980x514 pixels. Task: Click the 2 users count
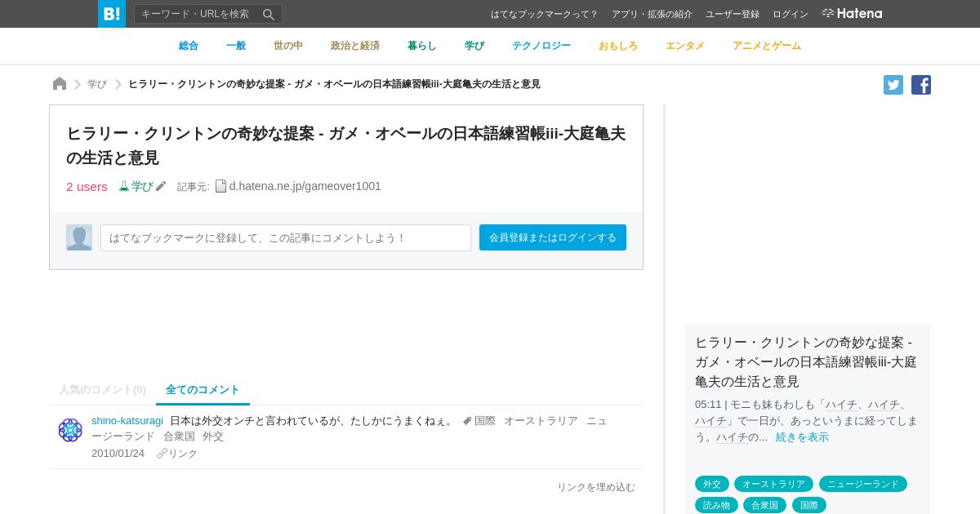[x=87, y=186]
